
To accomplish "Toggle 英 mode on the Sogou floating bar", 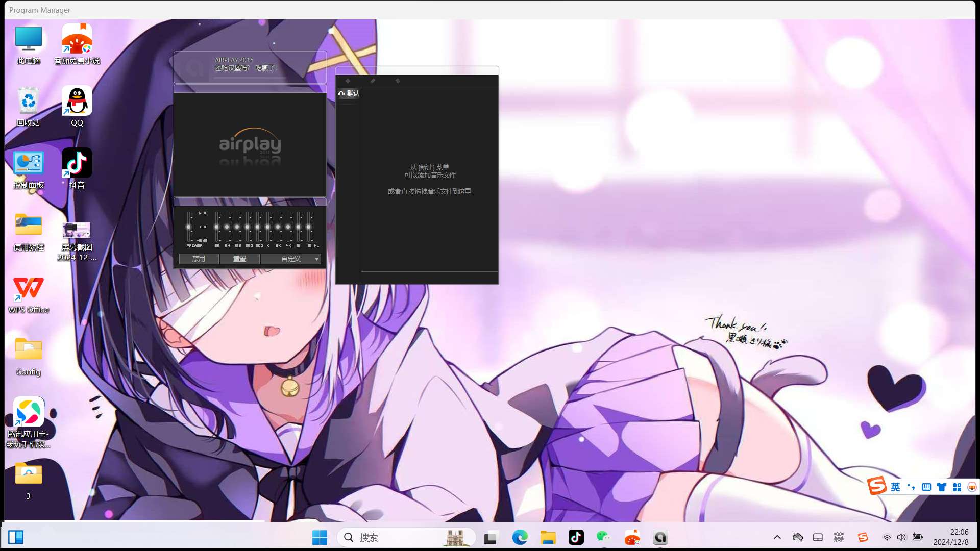I will pos(896,487).
